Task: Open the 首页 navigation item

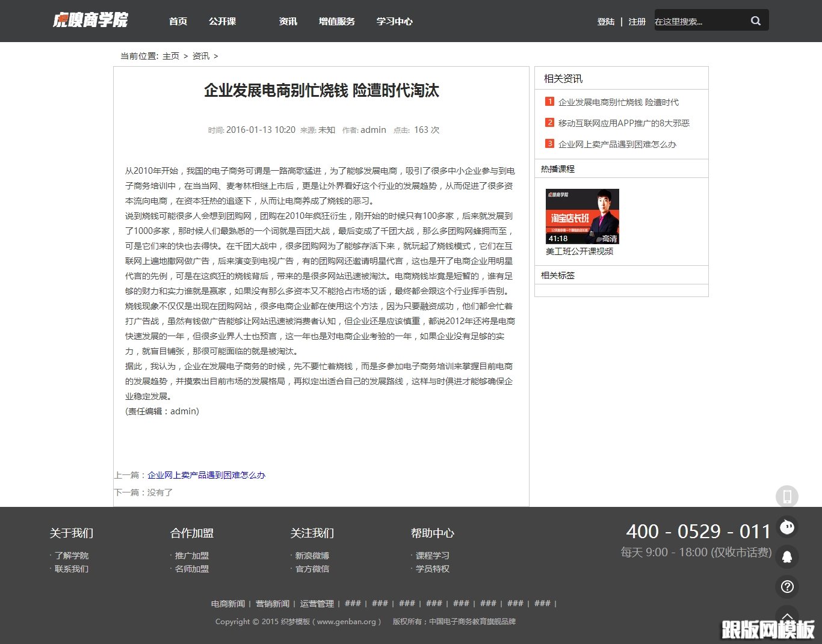Action: (x=179, y=21)
